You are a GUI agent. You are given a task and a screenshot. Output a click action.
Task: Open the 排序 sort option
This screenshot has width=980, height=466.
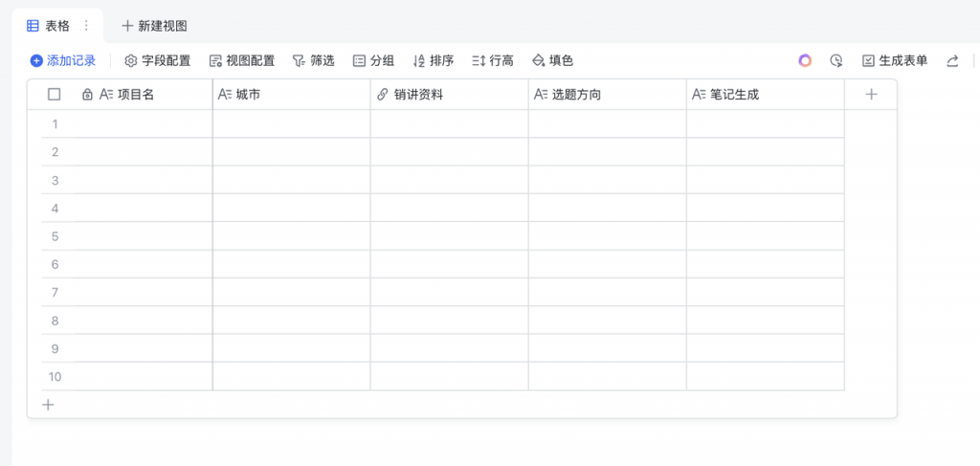[x=434, y=60]
